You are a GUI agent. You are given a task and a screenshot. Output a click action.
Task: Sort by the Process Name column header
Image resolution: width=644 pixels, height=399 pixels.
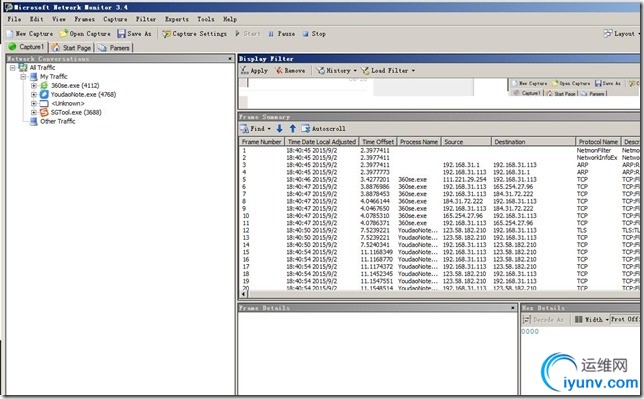(419, 142)
